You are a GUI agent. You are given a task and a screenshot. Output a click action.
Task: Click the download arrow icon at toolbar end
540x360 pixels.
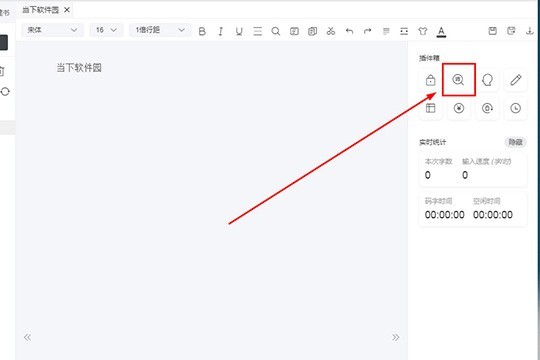(x=530, y=31)
